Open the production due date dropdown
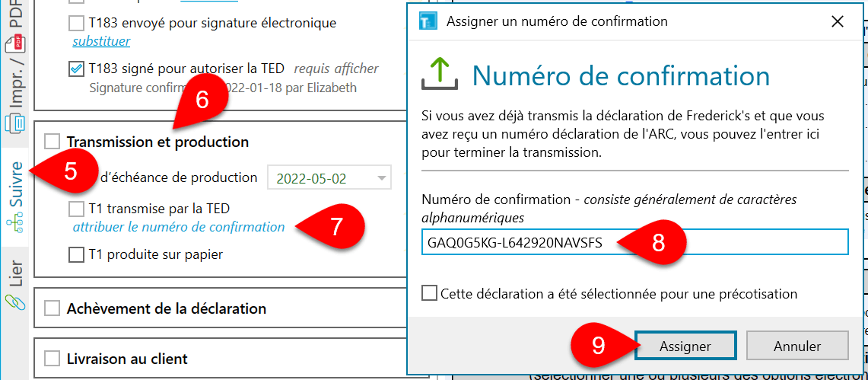This screenshot has height=380, width=868. [x=381, y=179]
